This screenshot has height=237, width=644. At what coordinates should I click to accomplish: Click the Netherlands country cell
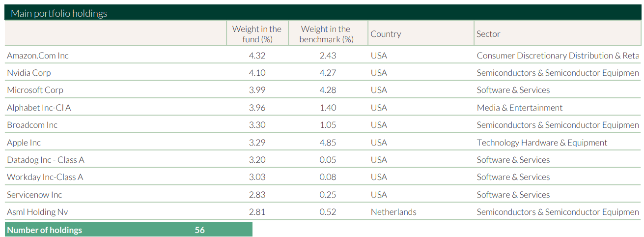coord(393,212)
